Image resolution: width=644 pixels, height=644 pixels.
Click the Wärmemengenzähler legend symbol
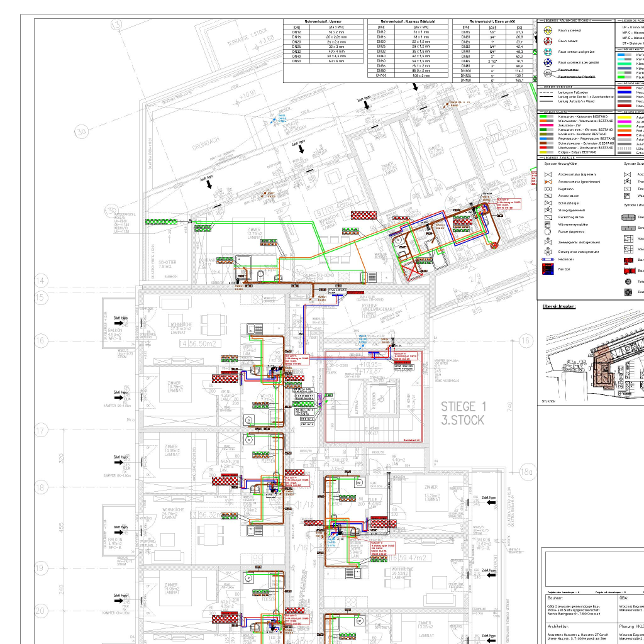pos(548,225)
